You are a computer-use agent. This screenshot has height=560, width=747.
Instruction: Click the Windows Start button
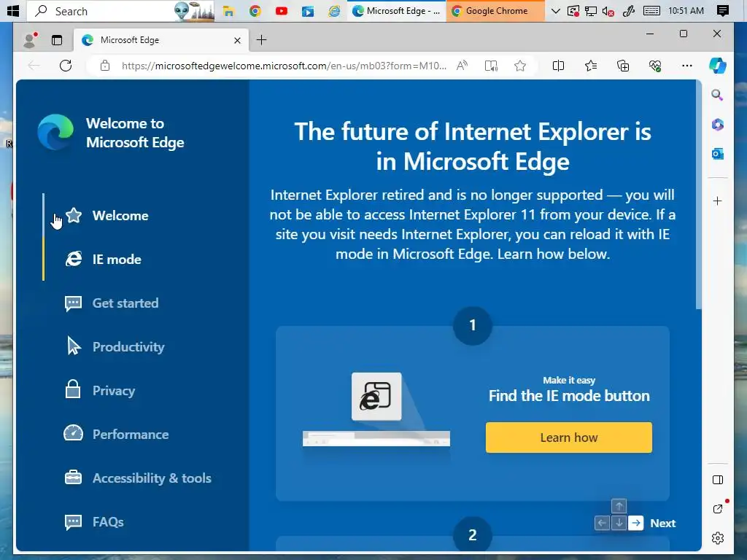click(13, 10)
